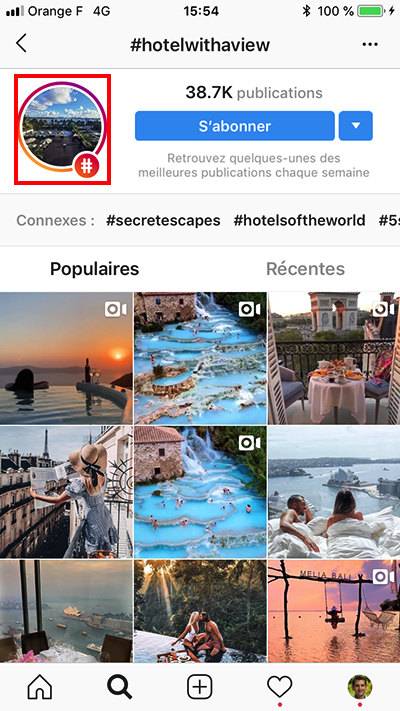Open the #secretescapes related hashtag
This screenshot has height=711, width=400.
(x=163, y=220)
